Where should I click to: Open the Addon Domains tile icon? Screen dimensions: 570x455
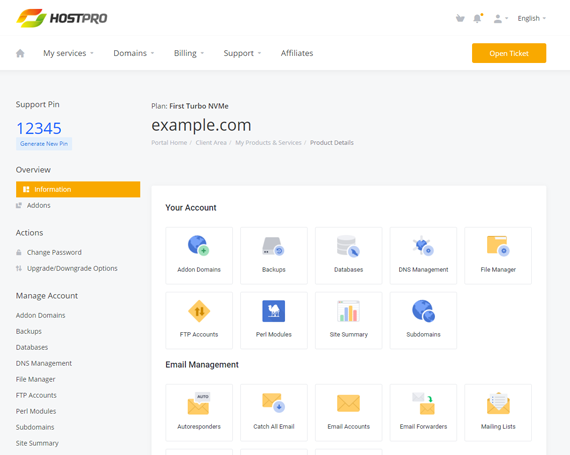pyautogui.click(x=198, y=246)
